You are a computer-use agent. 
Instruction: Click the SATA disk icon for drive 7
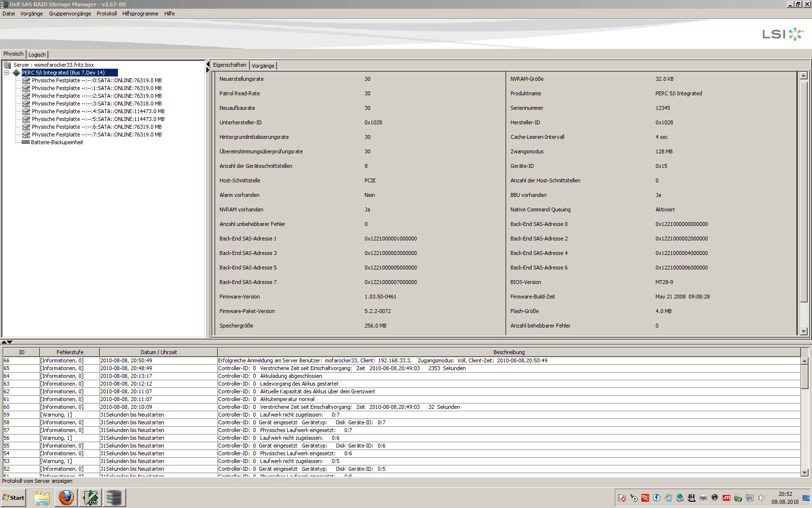pos(26,135)
